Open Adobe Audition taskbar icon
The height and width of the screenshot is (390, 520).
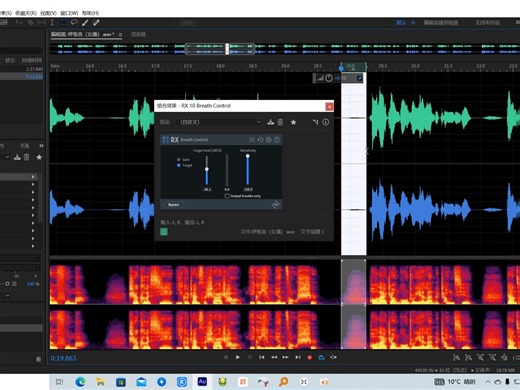pyautogui.click(x=202, y=382)
